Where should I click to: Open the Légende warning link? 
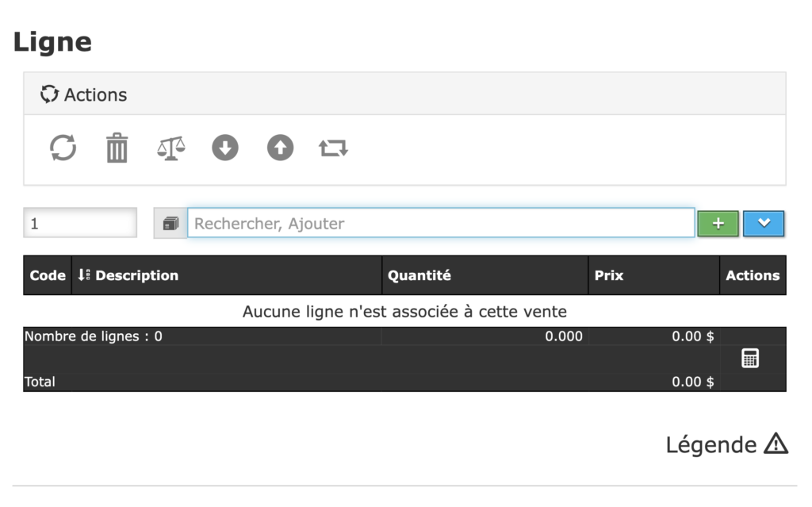(x=726, y=445)
